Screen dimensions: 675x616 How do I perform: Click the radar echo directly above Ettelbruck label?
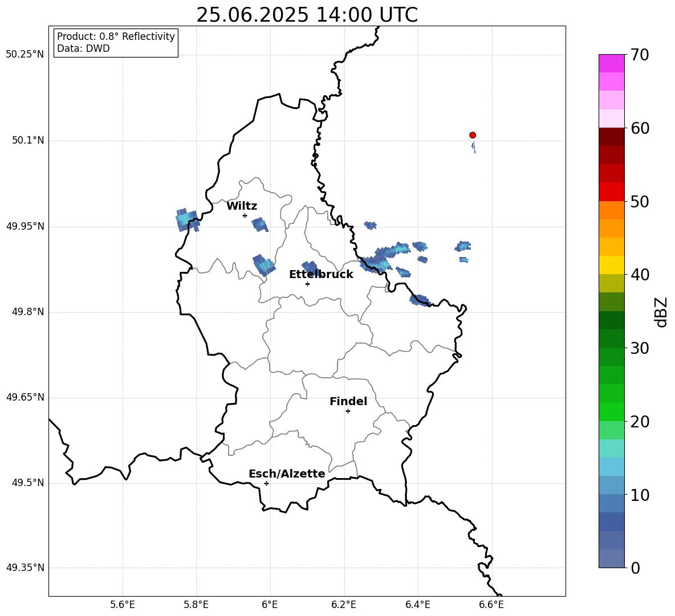point(310,267)
